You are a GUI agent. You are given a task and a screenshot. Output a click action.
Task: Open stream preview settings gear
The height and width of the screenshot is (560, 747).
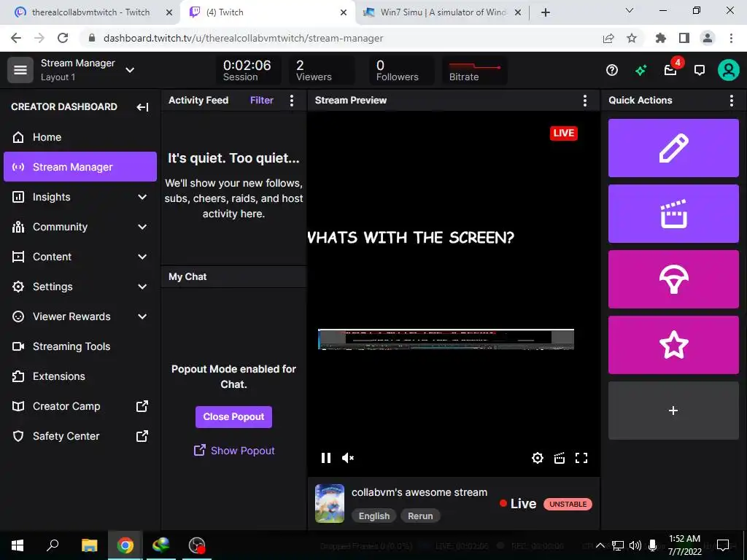click(538, 458)
